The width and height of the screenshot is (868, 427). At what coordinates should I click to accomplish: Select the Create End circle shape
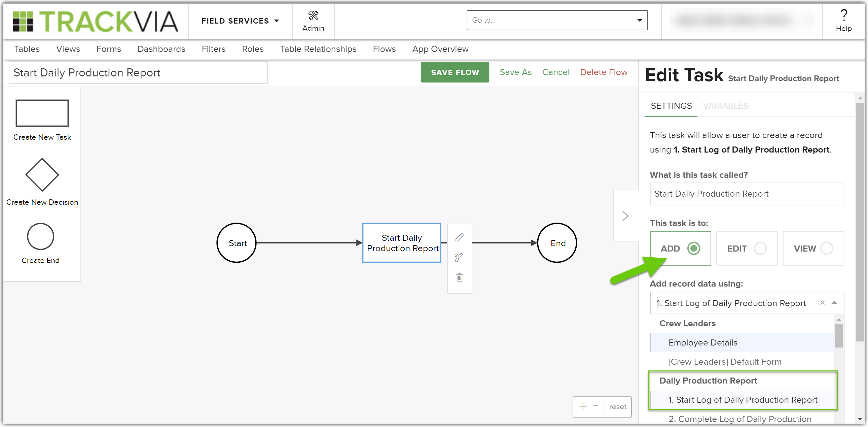coord(40,236)
